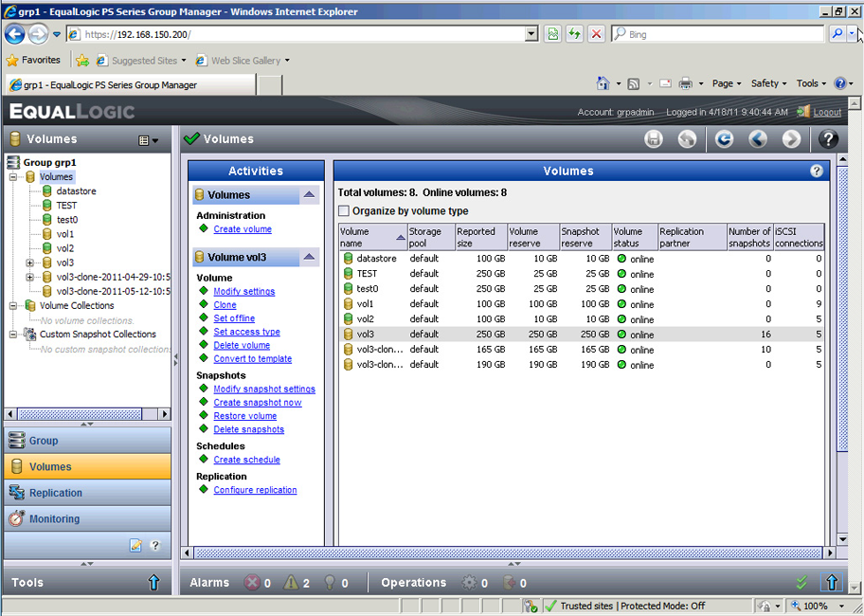The width and height of the screenshot is (864, 616).
Task: Click the IE Print icon
Action: pyautogui.click(x=686, y=83)
